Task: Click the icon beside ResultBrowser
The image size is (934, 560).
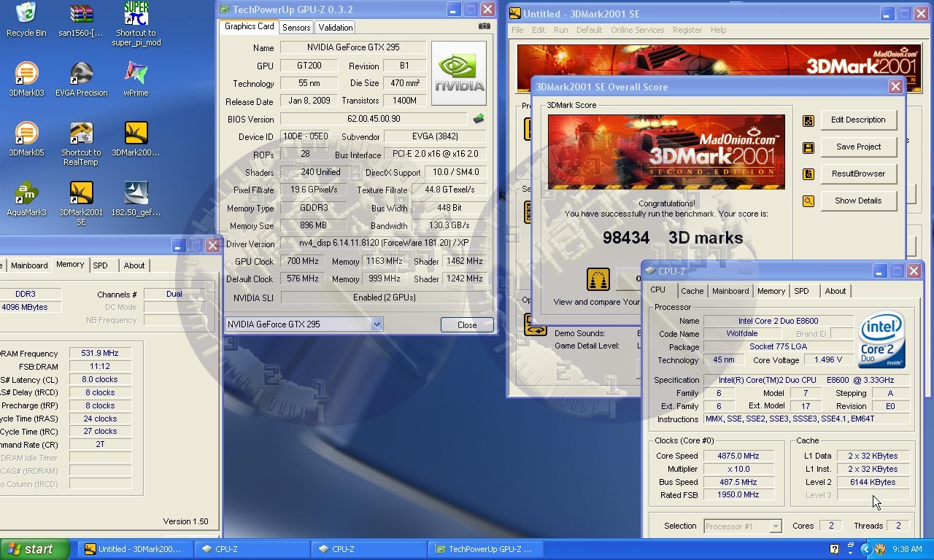Action: point(808,174)
